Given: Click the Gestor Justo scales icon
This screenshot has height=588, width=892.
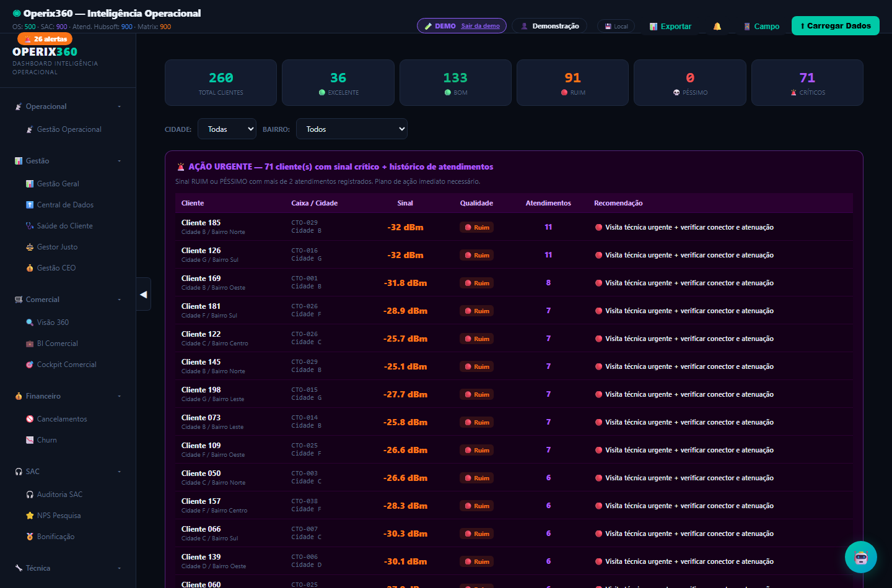Looking at the screenshot, I should [30, 247].
